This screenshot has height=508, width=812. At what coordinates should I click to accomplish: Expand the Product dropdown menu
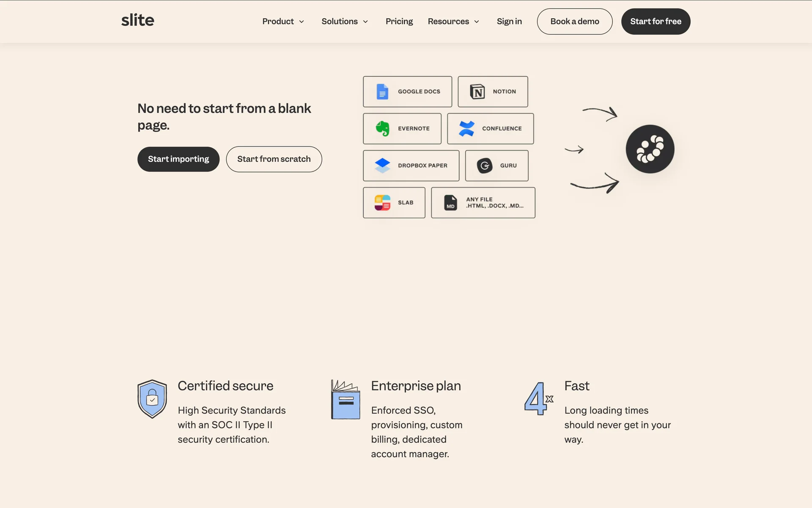pos(283,21)
